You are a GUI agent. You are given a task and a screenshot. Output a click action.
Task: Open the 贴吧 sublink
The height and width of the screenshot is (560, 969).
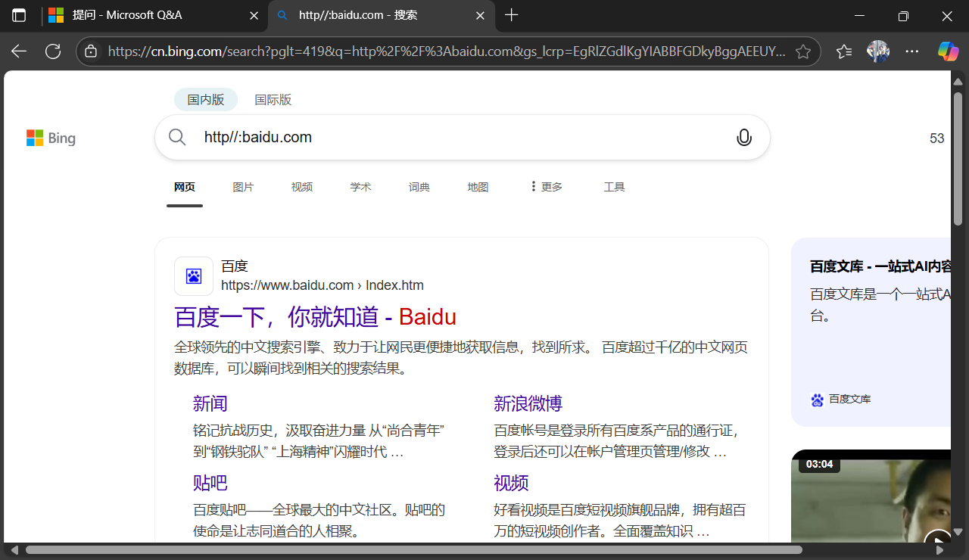210,482
